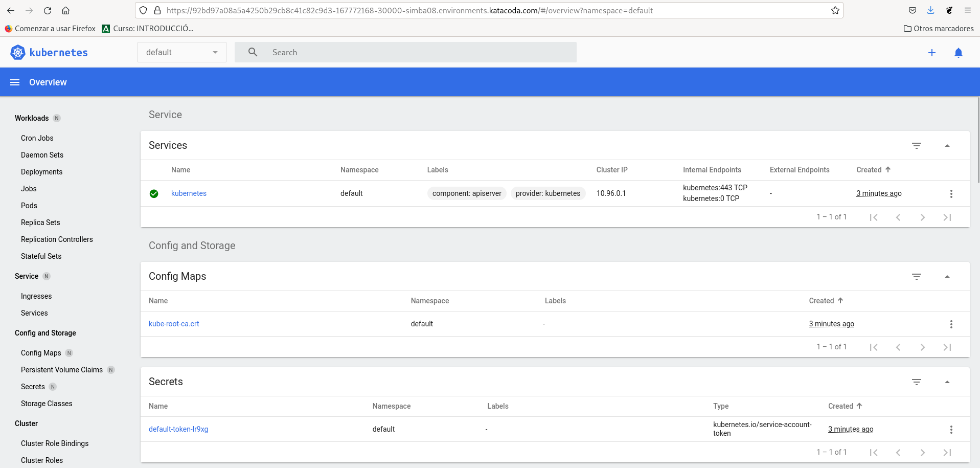Open the default namespace dropdown
Image resolution: width=980 pixels, height=468 pixels.
[182, 52]
